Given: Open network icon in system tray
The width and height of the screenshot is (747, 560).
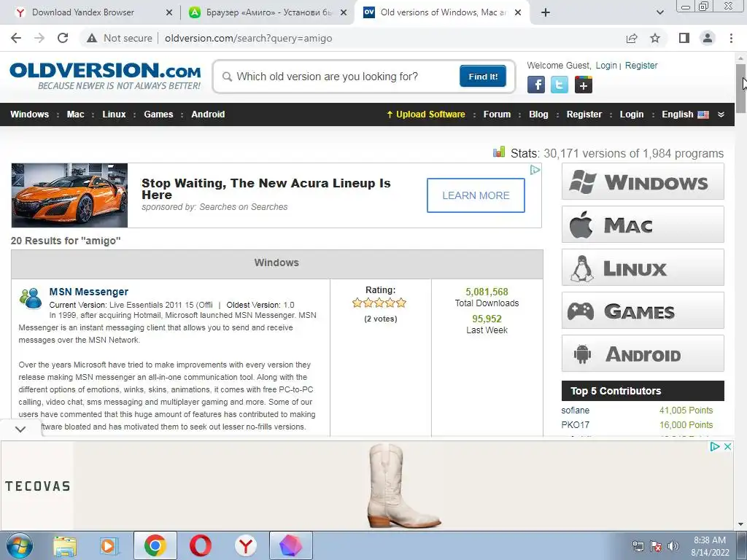Looking at the screenshot, I should click(638, 546).
